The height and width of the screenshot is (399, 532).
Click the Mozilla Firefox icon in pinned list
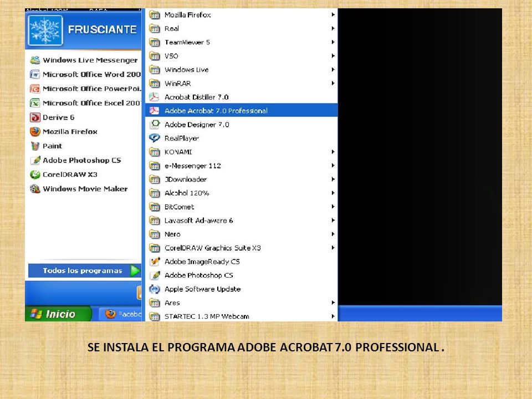click(35, 132)
